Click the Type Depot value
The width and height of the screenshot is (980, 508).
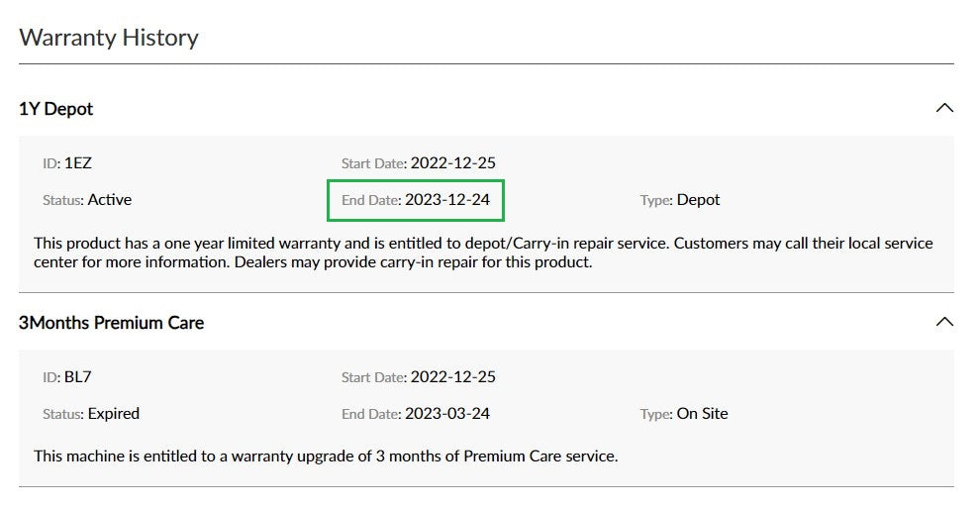698,200
